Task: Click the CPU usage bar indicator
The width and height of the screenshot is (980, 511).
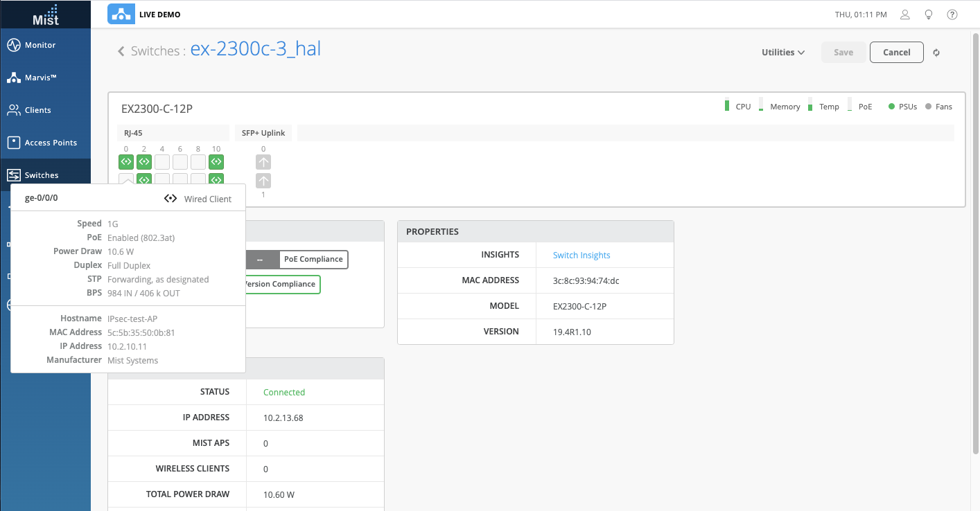Action: [726, 105]
